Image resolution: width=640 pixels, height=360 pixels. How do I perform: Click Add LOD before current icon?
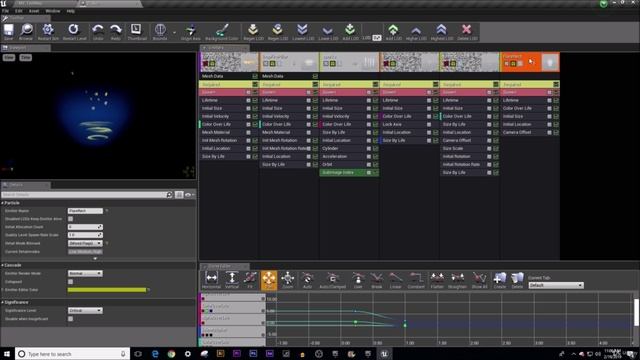click(x=350, y=31)
